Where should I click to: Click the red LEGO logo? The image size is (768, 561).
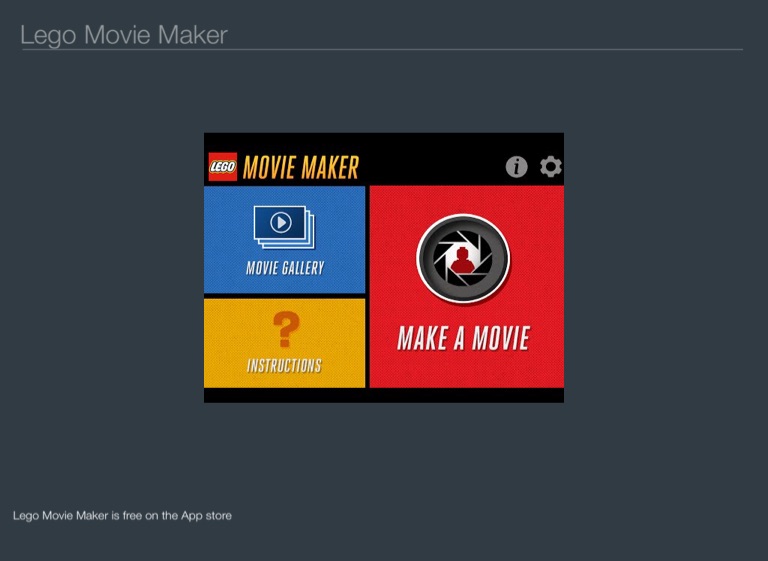pyautogui.click(x=223, y=167)
